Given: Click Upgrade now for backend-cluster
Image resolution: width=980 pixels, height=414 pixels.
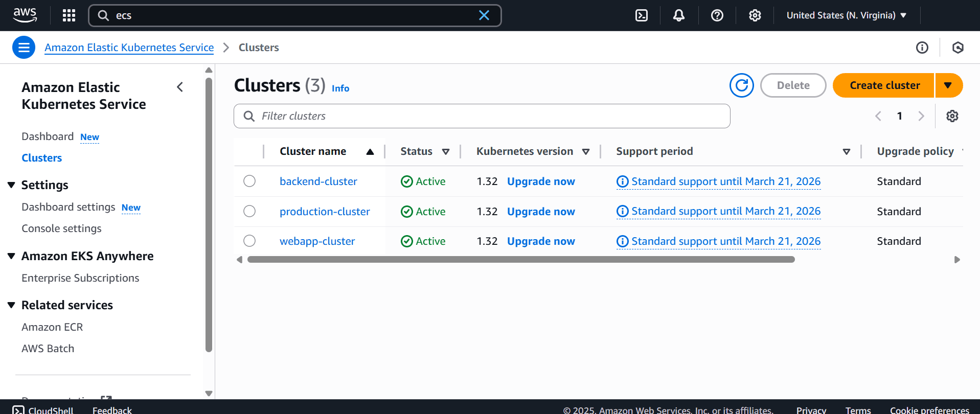Looking at the screenshot, I should pos(541,181).
